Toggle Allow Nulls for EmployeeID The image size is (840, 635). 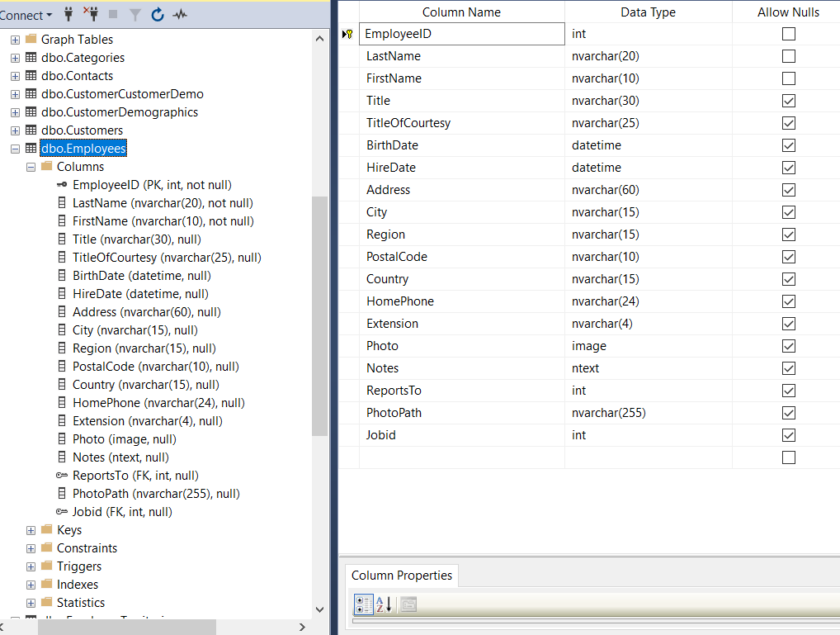tap(789, 34)
